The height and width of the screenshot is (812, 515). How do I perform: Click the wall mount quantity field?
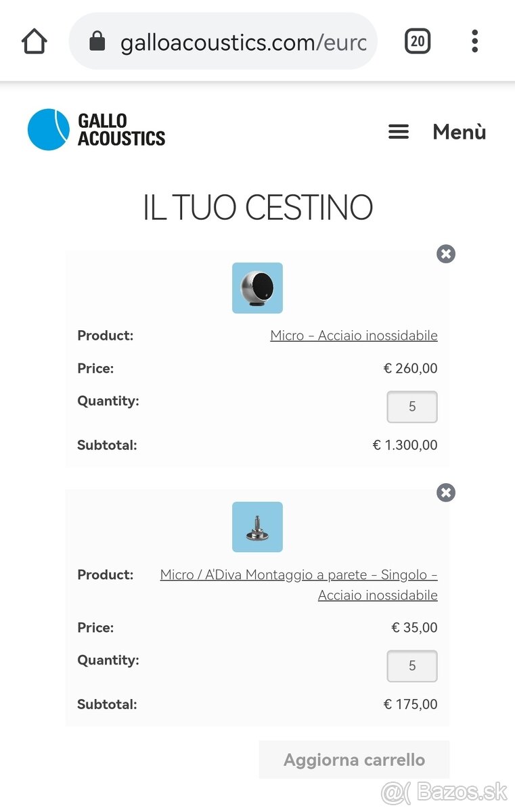[x=411, y=667]
